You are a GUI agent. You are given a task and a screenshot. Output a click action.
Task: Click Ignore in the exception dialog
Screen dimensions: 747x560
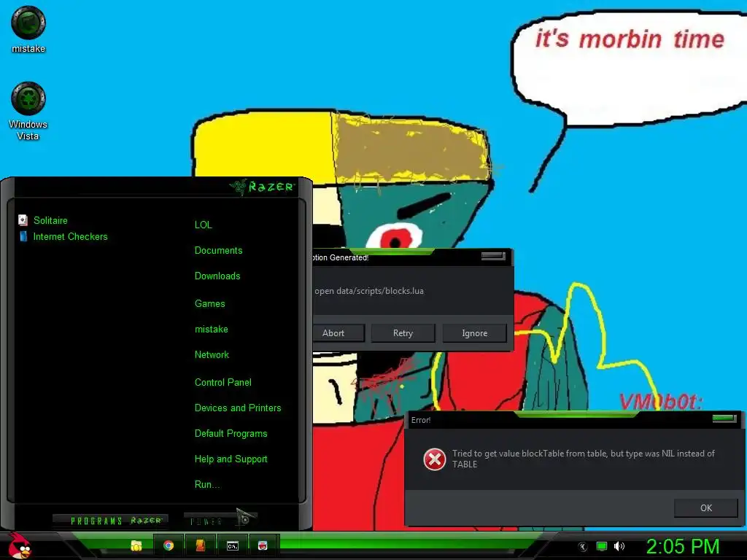[474, 332]
